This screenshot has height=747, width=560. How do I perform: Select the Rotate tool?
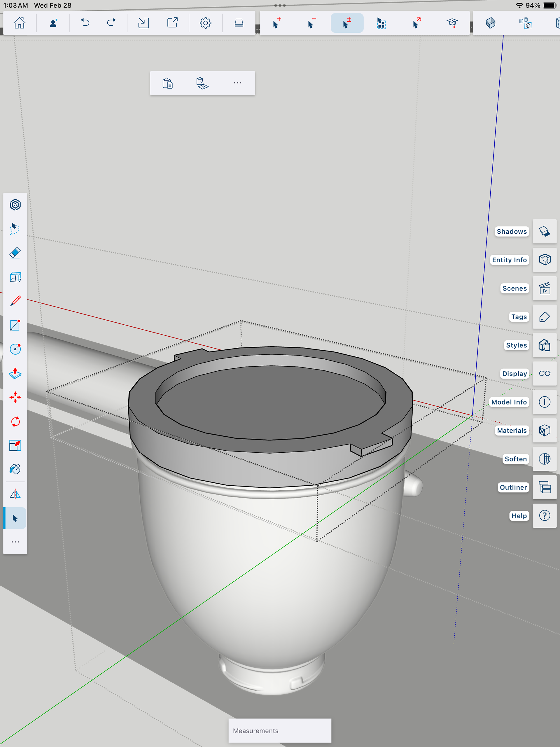pyautogui.click(x=15, y=421)
